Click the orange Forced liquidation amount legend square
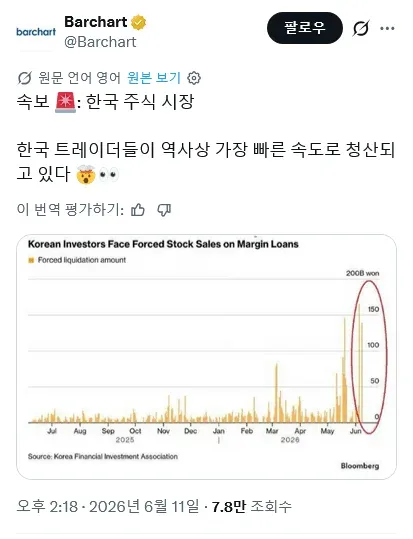Image resolution: width=413 pixels, height=539 pixels. click(31, 260)
